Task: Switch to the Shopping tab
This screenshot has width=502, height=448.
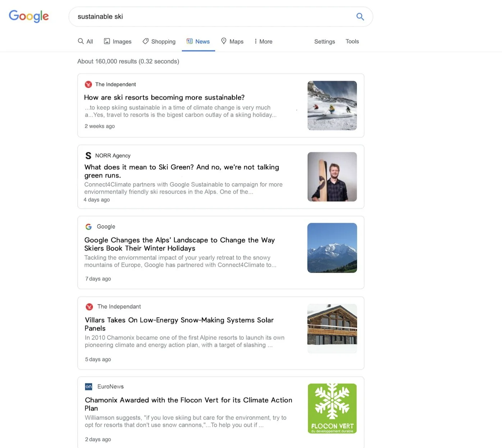Action: coord(159,41)
